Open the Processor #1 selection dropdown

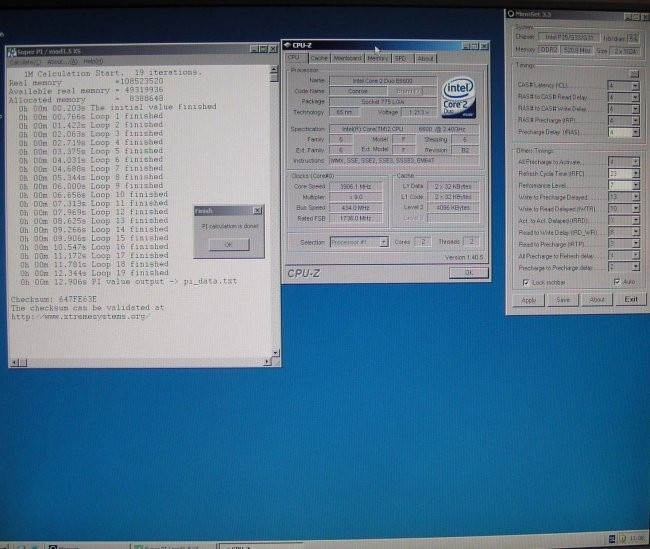click(x=386, y=242)
